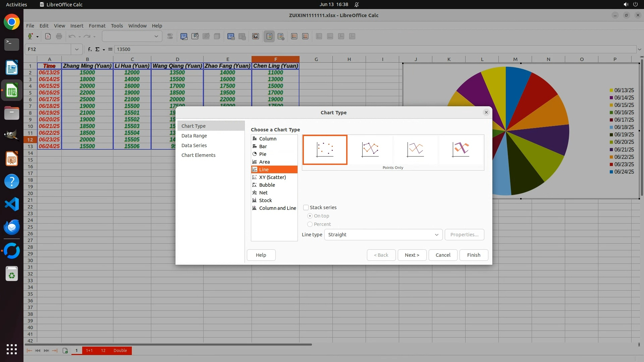Open the Format menu

(97, 26)
